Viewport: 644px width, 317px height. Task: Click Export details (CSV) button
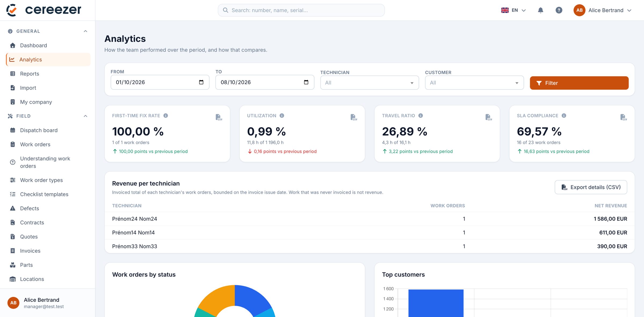[591, 187]
